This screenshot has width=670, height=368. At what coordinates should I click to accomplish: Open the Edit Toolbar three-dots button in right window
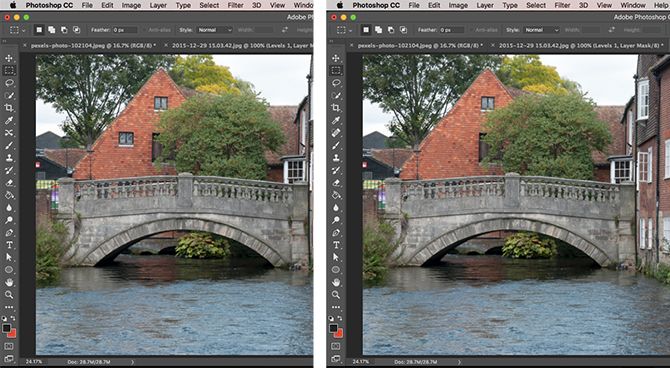[x=336, y=307]
